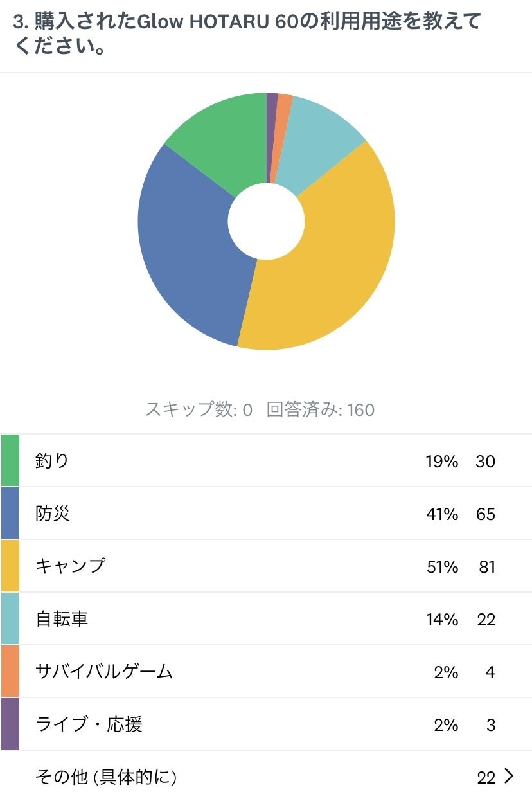Select the purple swatch beside ライブ・応援
Image resolution: width=532 pixels, height=799 pixels.
click(10, 724)
